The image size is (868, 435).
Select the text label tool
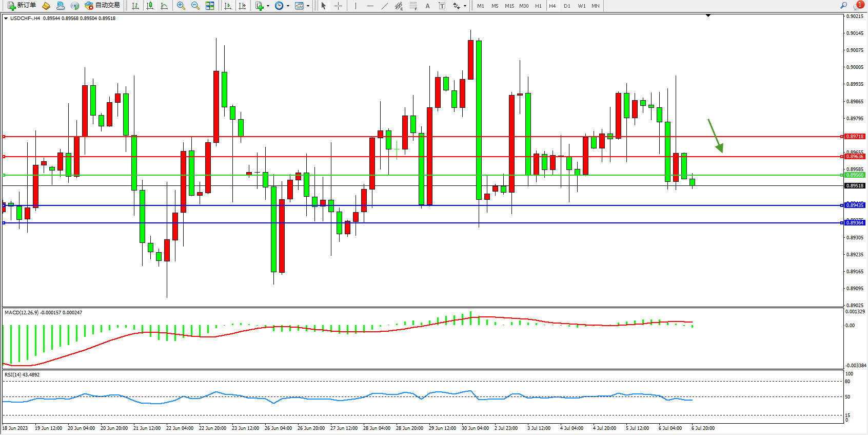[442, 6]
